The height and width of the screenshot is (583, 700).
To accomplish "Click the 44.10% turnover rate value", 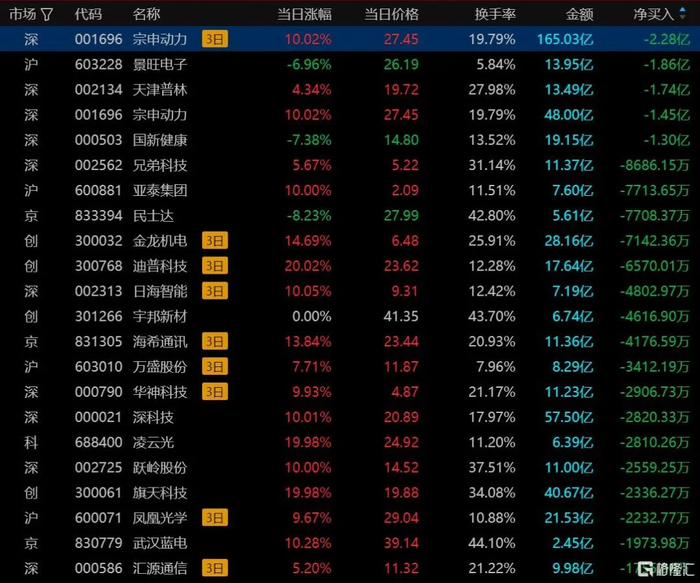I will (x=492, y=543).
